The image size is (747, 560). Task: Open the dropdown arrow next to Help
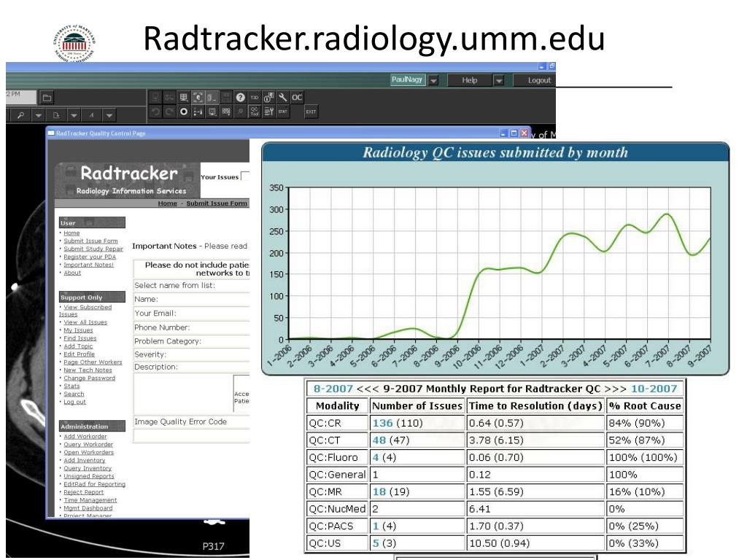point(498,80)
